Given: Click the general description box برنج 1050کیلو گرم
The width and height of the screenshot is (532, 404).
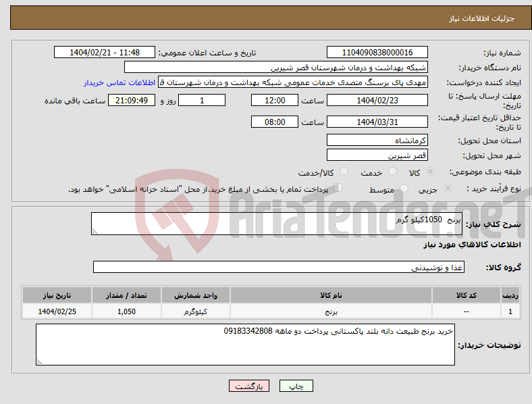Looking at the screenshot, I should click(x=277, y=224).
